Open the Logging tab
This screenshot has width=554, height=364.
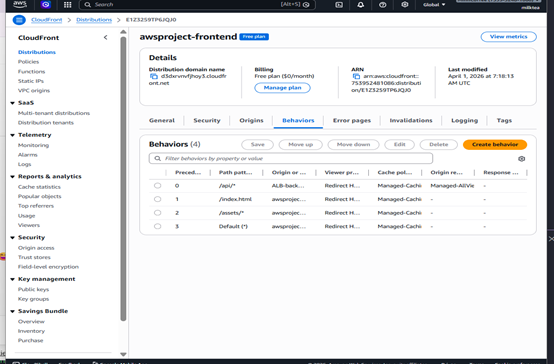464,121
